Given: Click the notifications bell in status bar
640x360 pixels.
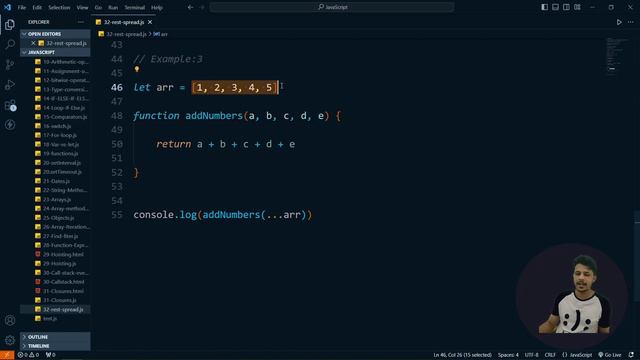Looking at the screenshot, I should [631, 355].
